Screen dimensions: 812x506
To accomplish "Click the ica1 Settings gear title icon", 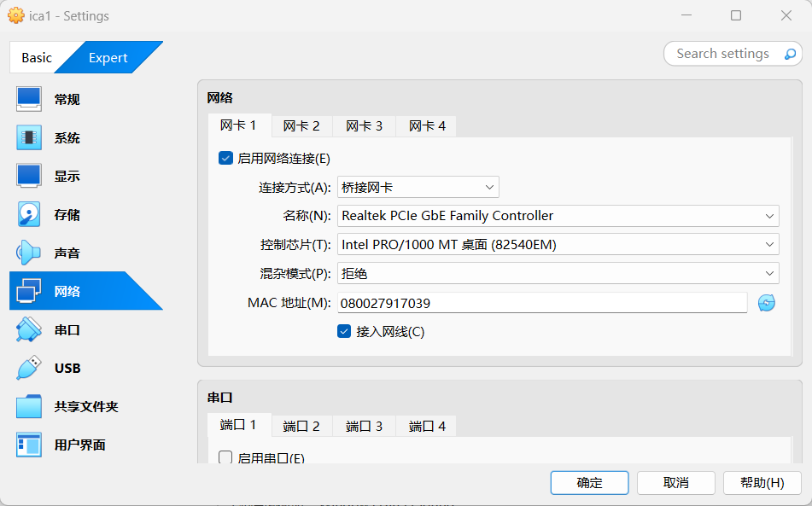I will click(x=16, y=15).
